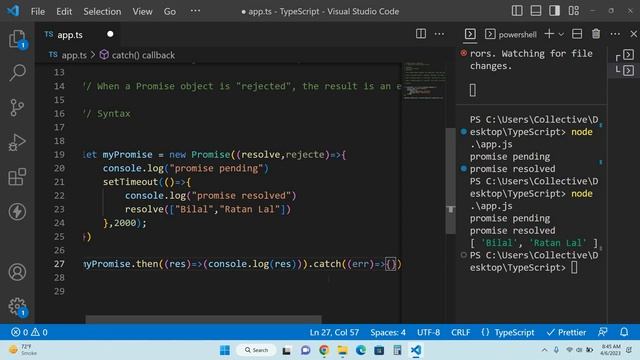The width and height of the screenshot is (640, 360).
Task: Switch to the Terminal panel tab icon
Action: [470, 34]
